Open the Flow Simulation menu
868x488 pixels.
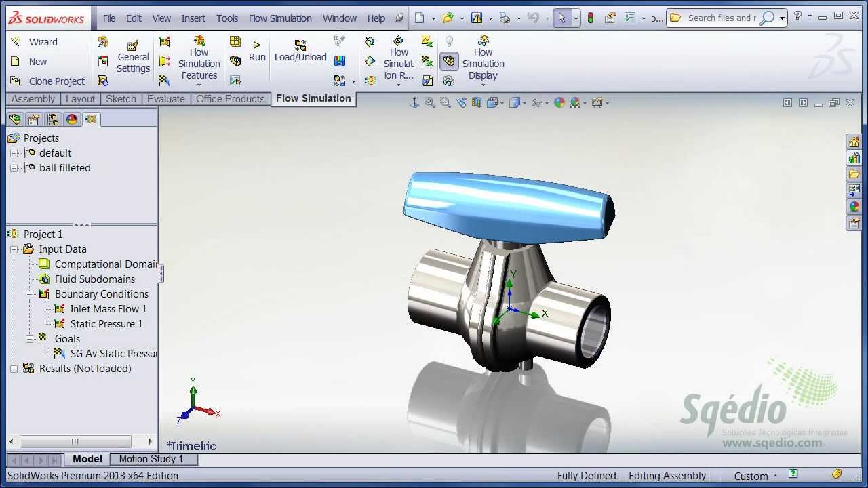(x=280, y=18)
